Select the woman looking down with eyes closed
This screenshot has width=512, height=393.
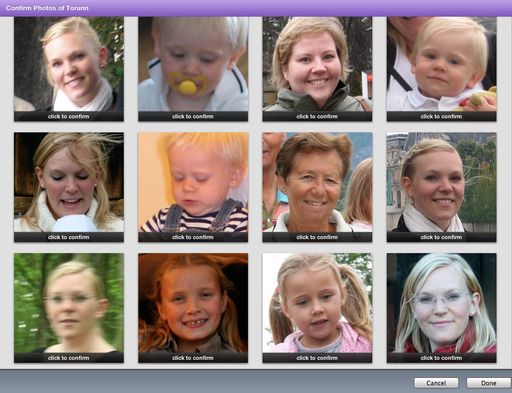[x=69, y=182]
